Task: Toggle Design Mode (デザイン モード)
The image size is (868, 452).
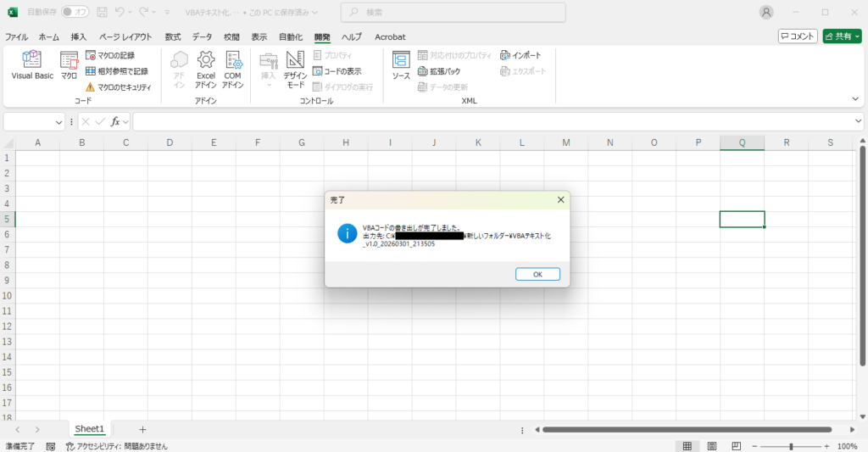Action: (295, 68)
